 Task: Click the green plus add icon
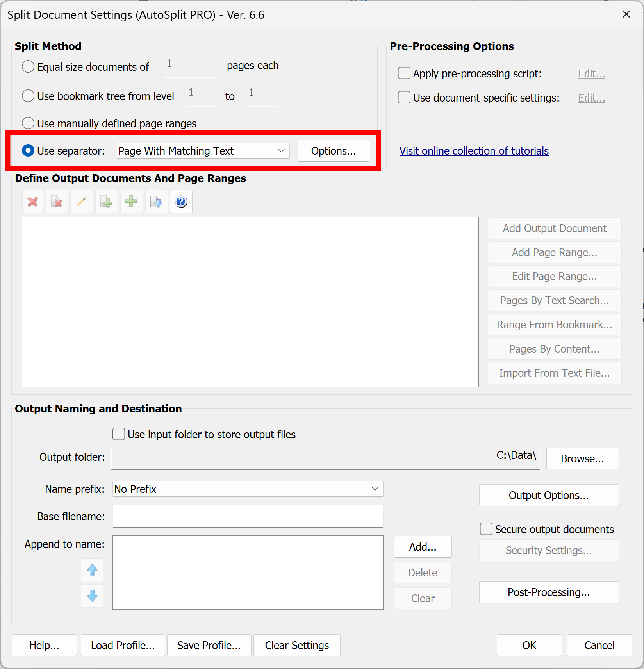[131, 202]
